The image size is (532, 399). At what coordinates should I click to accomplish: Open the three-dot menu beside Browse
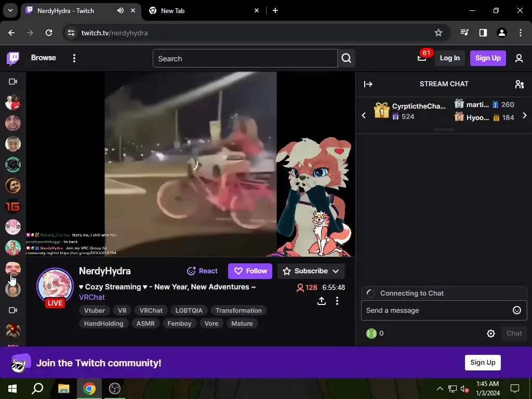point(74,58)
